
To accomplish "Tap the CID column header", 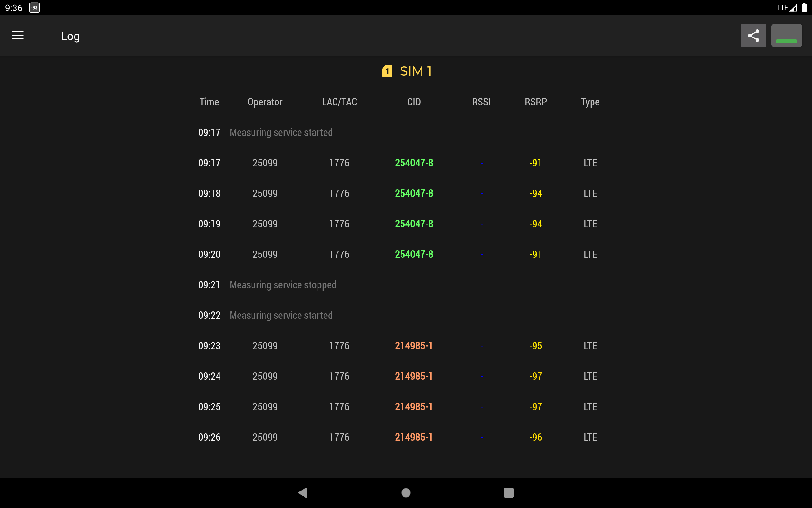I will [414, 102].
